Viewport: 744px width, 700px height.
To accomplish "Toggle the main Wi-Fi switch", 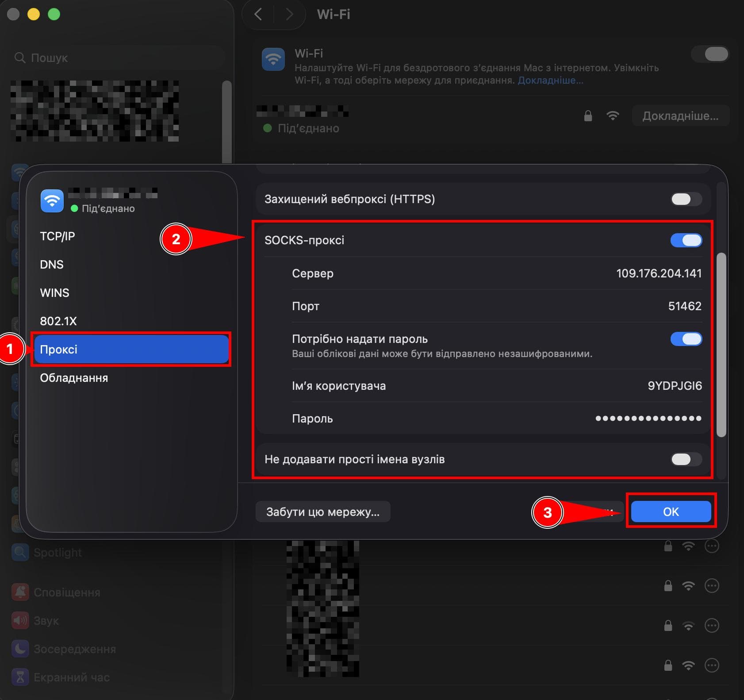I will (710, 54).
